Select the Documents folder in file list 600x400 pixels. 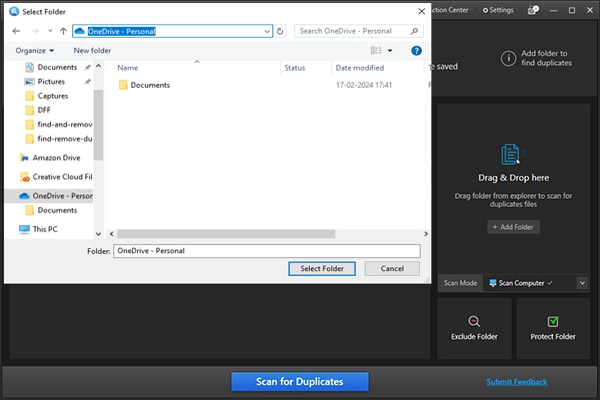click(x=150, y=85)
